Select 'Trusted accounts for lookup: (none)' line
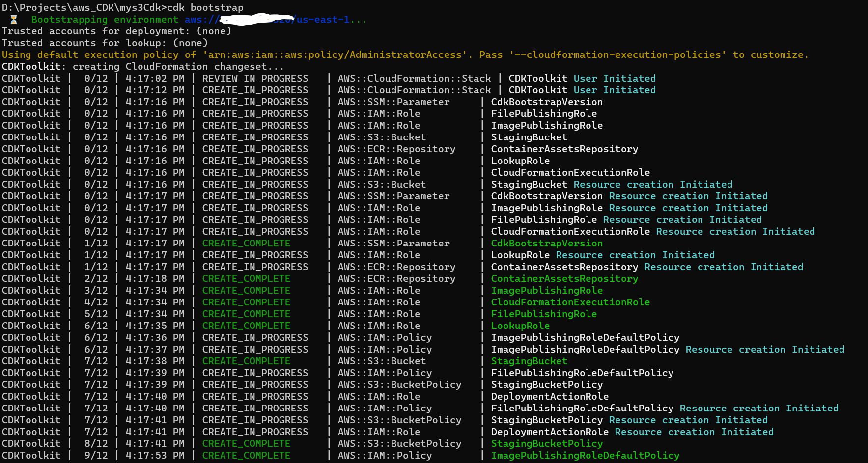Image resolution: width=868 pixels, height=463 pixels. (105, 43)
